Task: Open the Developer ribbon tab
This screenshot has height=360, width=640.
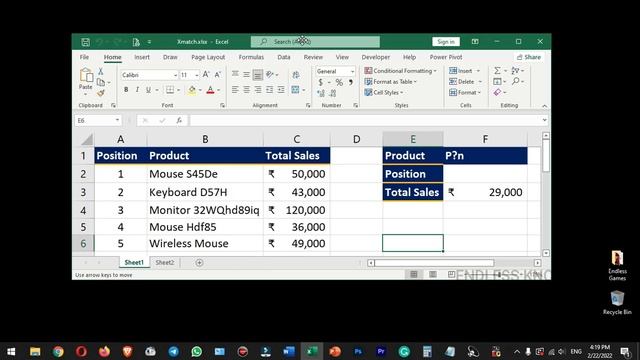Action: click(376, 57)
